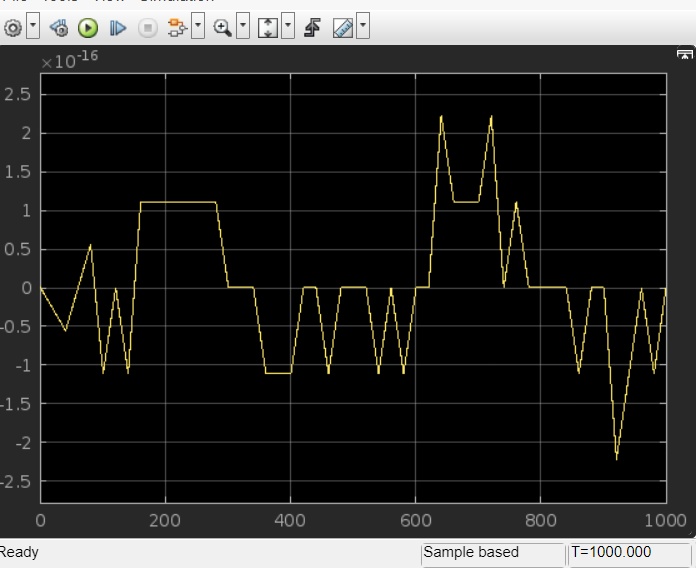
Task: Expand the dropdown beside the gear icon
Action: (x=33, y=27)
